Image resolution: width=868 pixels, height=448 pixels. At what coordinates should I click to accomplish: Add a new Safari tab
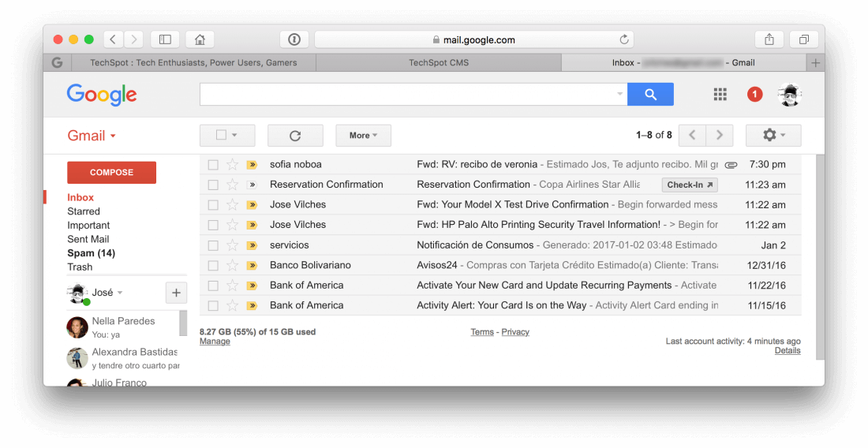click(x=815, y=62)
